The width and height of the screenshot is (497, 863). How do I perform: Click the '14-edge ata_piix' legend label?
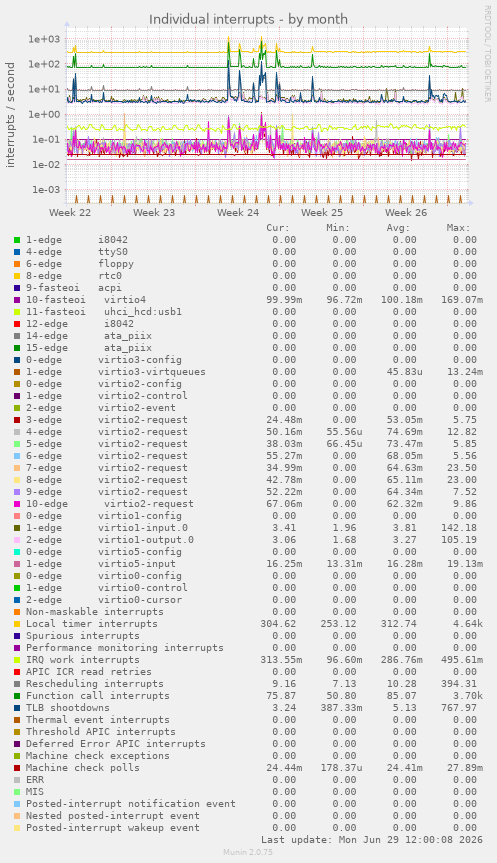(89, 336)
